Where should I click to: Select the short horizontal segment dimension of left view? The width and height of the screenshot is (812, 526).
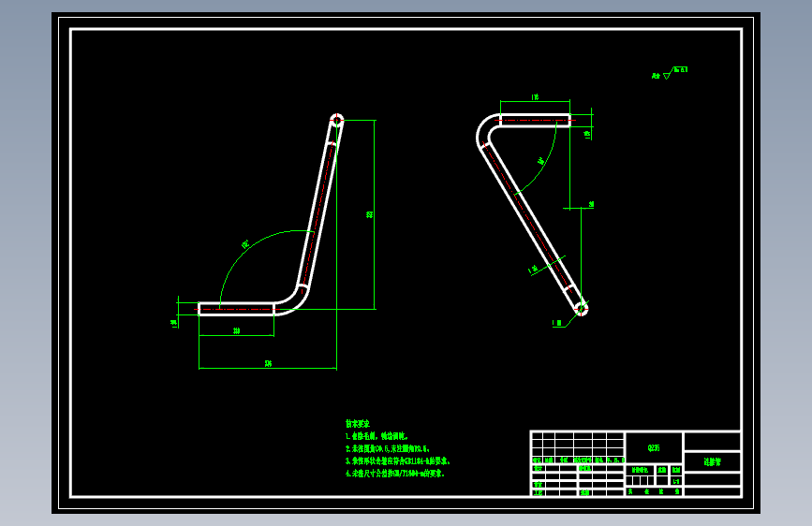[x=237, y=331]
